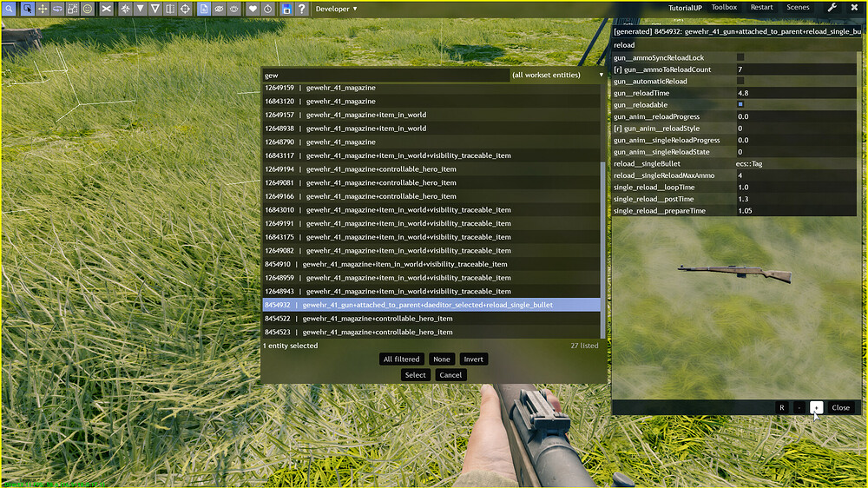Screen dimensions: 868x488
Task: Click the All filtered button
Action: [402, 359]
